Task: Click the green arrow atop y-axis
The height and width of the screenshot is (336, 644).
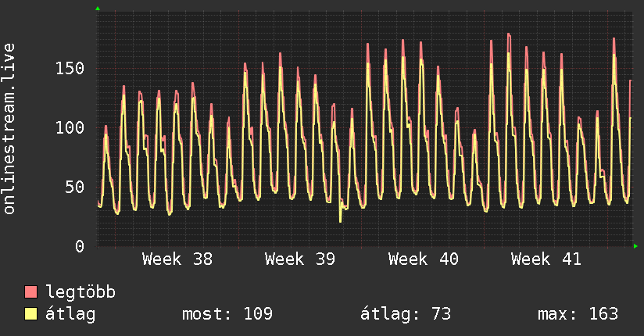Action: click(98, 9)
